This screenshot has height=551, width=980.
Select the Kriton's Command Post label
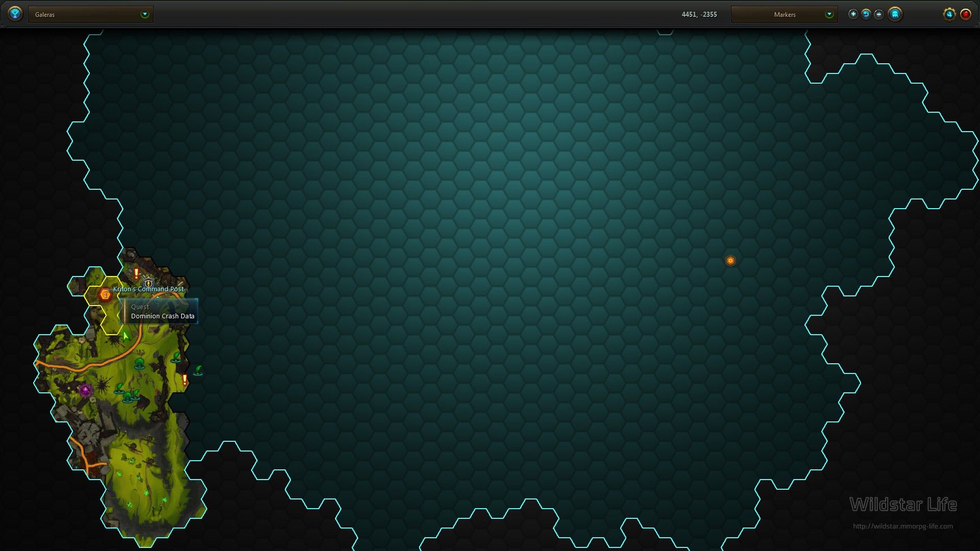coord(148,289)
